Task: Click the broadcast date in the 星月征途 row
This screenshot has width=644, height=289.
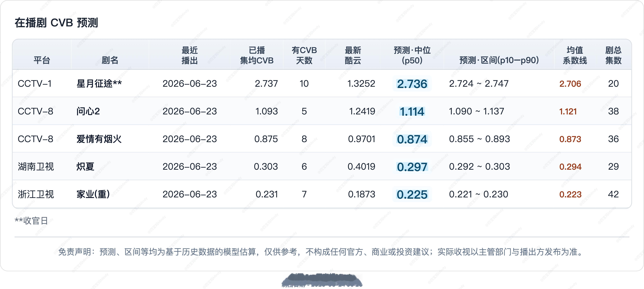Action: pyautogui.click(x=189, y=83)
